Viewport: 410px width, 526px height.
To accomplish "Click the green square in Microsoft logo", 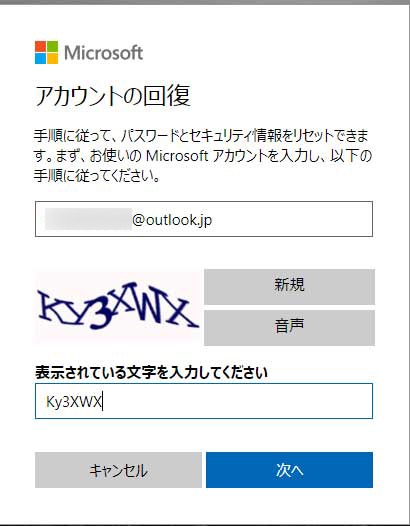I will tap(52, 46).
